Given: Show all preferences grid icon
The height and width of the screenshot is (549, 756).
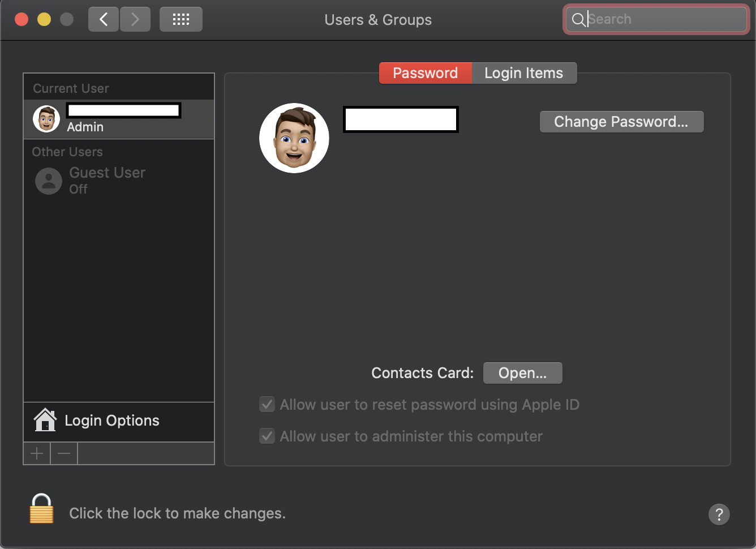Looking at the screenshot, I should click(181, 20).
